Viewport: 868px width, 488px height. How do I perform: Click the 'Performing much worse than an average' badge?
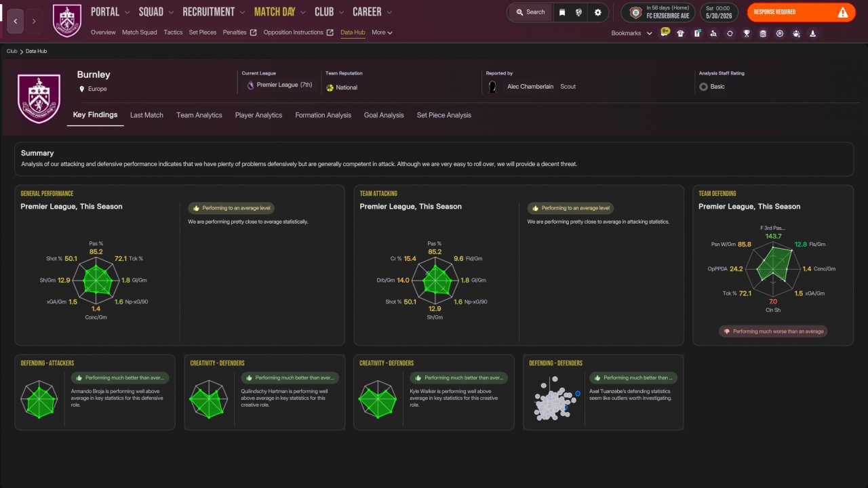click(773, 331)
